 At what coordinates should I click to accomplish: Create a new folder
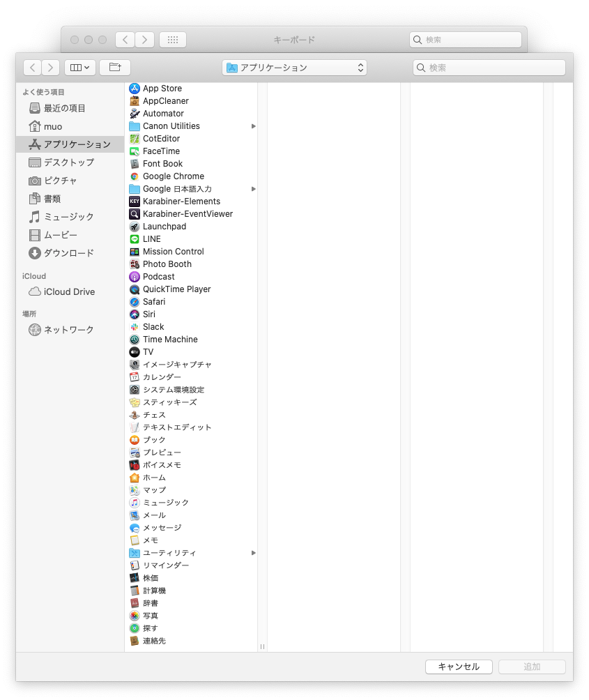[115, 68]
